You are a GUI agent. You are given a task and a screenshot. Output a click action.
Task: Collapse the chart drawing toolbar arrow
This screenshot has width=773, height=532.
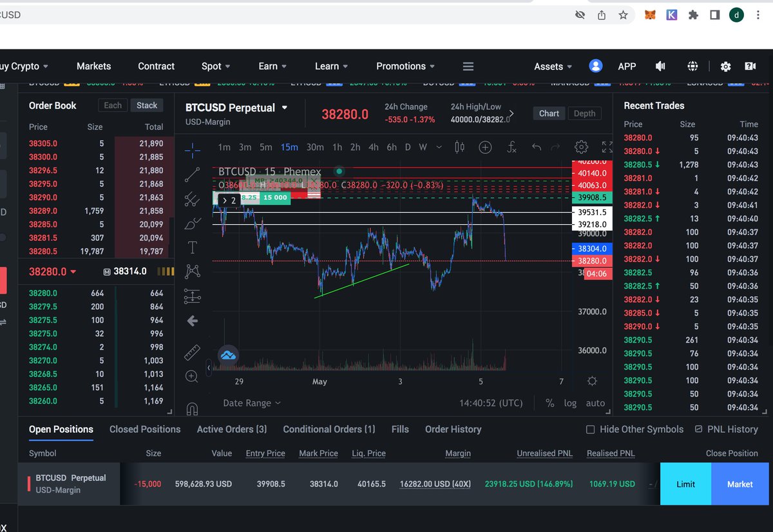point(208,368)
